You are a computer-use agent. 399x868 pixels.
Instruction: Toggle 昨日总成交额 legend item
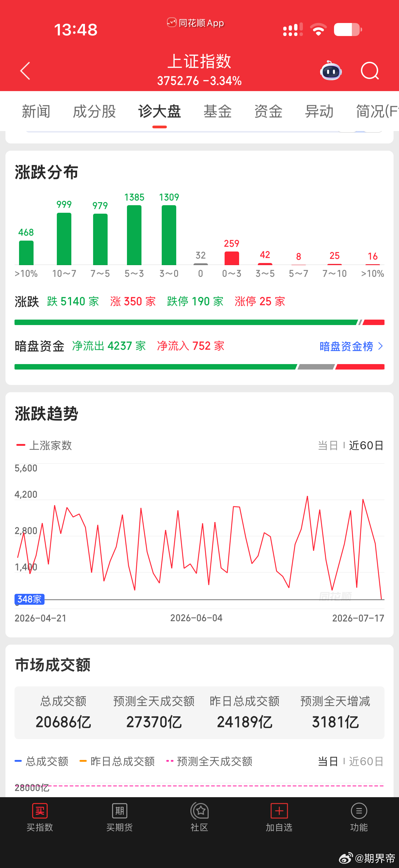[117, 761]
